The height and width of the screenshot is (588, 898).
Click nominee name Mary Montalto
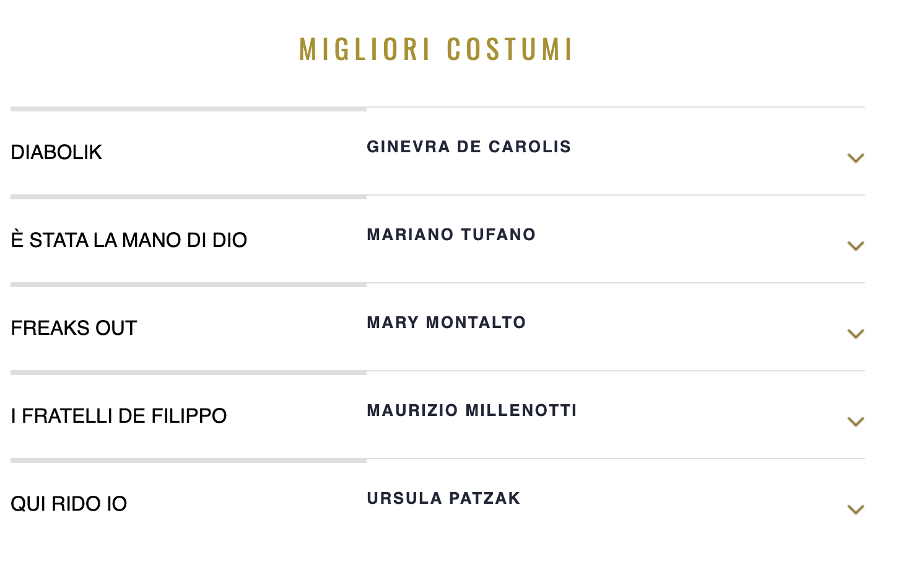tap(446, 322)
